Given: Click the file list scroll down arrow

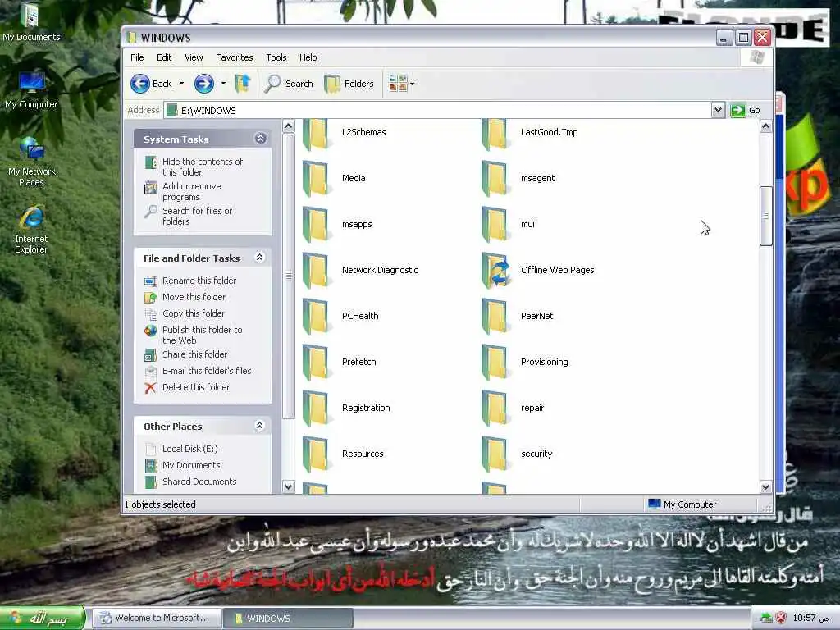Looking at the screenshot, I should pos(765,486).
